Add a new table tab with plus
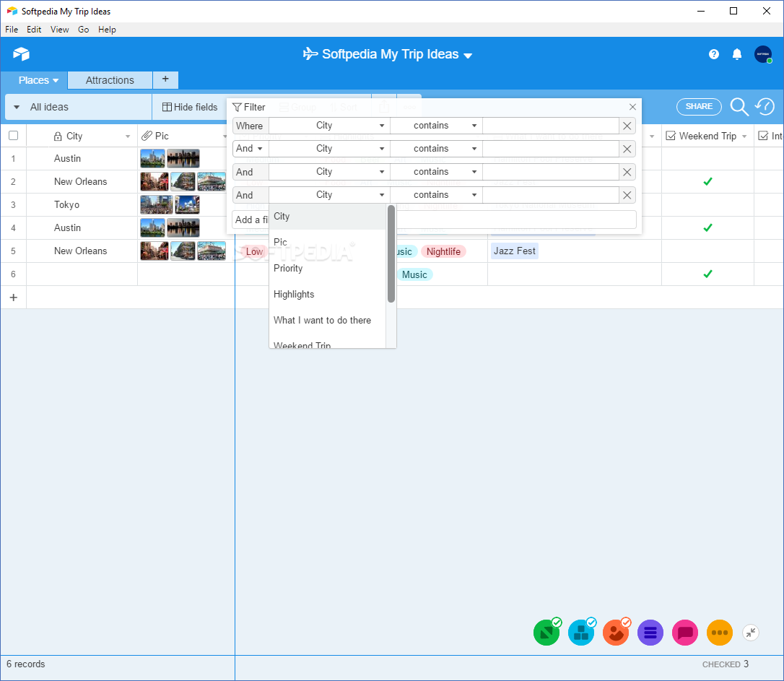Image resolution: width=784 pixels, height=681 pixels. (x=165, y=79)
